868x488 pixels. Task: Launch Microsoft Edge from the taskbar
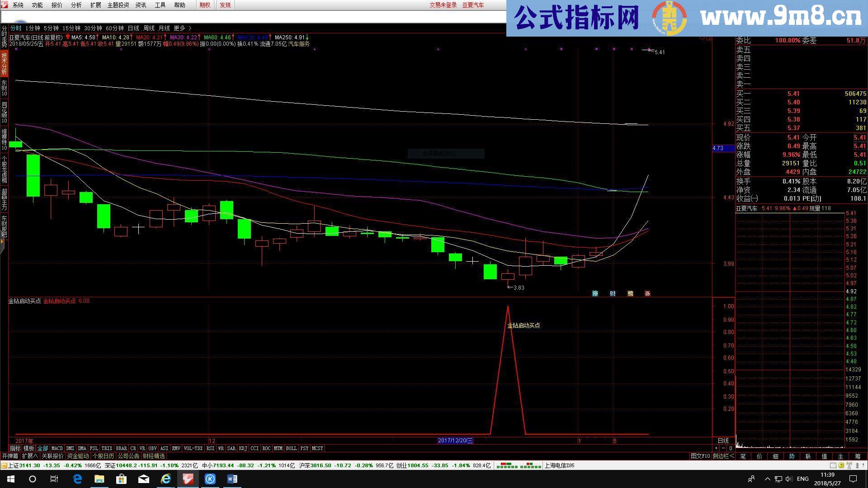(x=77, y=479)
